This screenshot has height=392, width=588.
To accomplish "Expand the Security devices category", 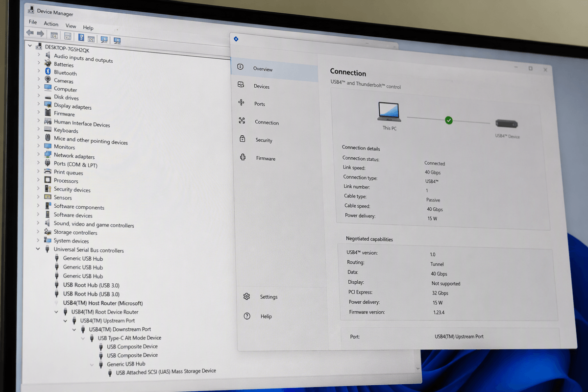I will pos(38,188).
